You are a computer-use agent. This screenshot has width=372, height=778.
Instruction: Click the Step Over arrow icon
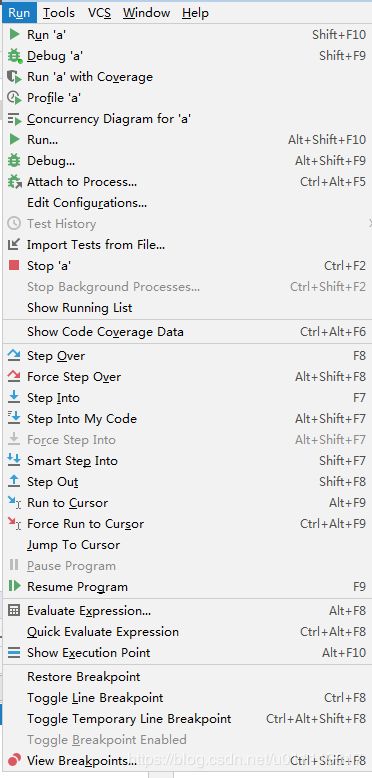14,355
